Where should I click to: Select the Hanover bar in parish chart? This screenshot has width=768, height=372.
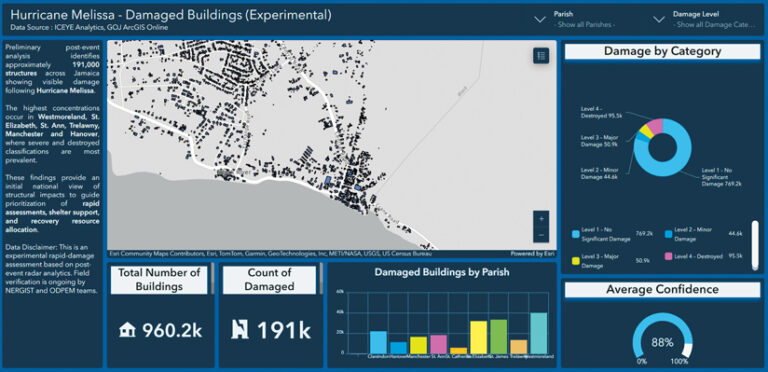(399, 348)
